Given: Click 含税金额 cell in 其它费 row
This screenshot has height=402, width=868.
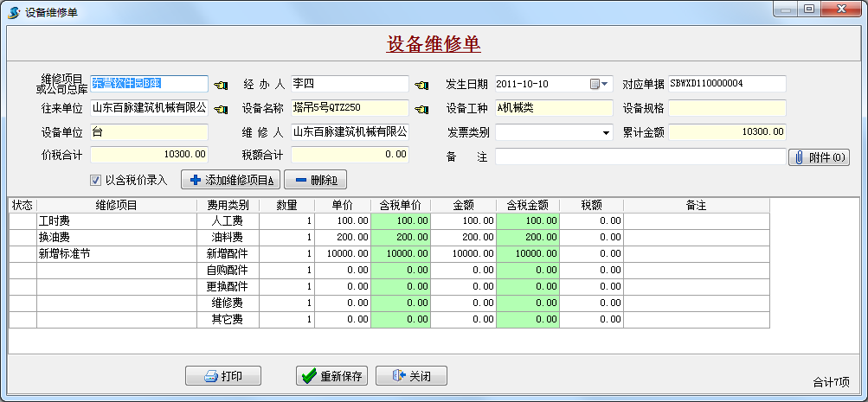Looking at the screenshot, I should click(528, 320).
